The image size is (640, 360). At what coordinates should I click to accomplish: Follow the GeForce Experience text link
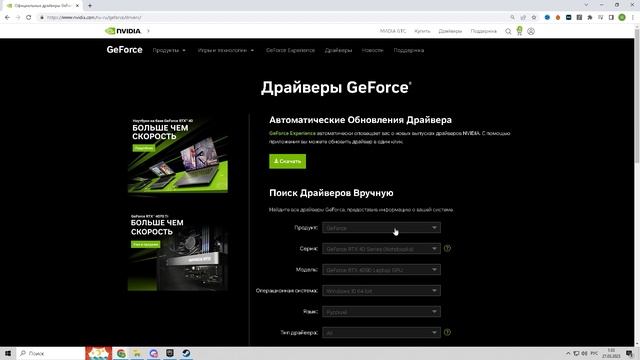[292, 133]
